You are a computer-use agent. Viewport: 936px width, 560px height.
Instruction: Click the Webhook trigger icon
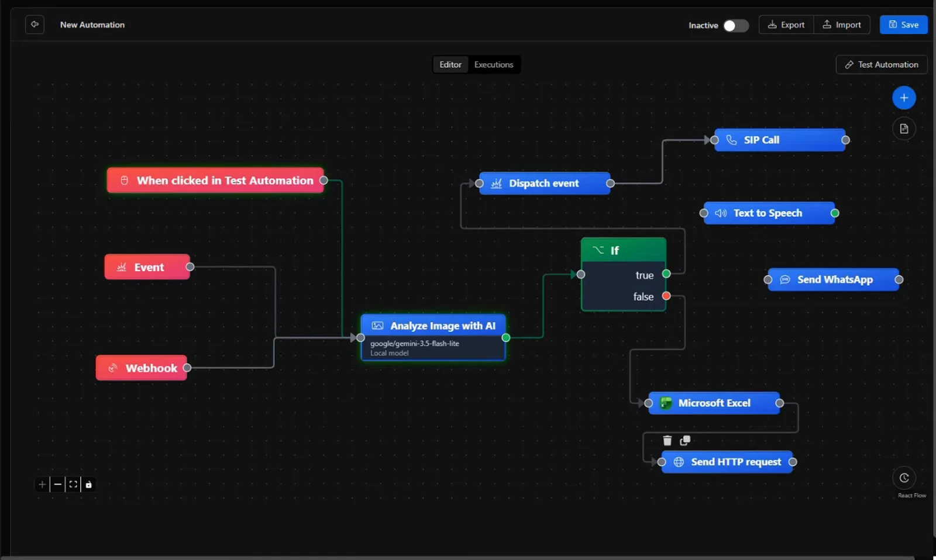click(113, 368)
